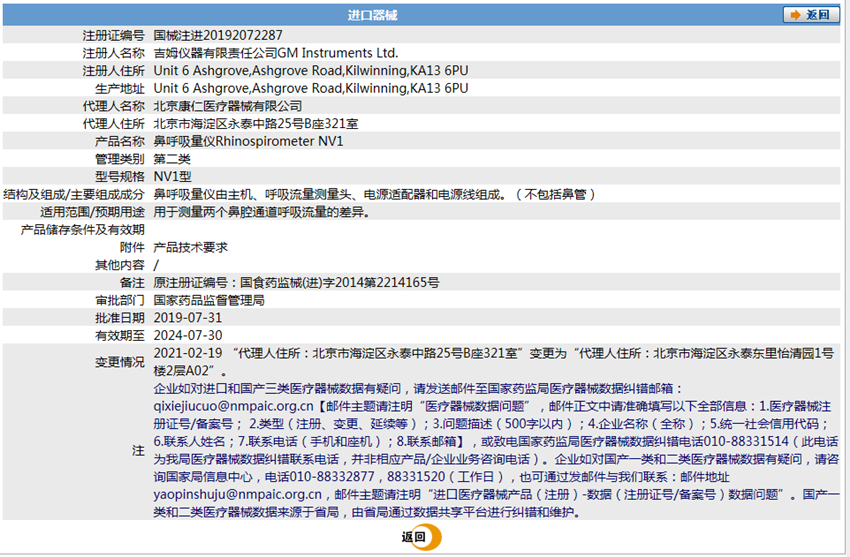Click email address qixiejiucuo@nmpaic.org.cn
The image size is (850, 557).
click(234, 406)
